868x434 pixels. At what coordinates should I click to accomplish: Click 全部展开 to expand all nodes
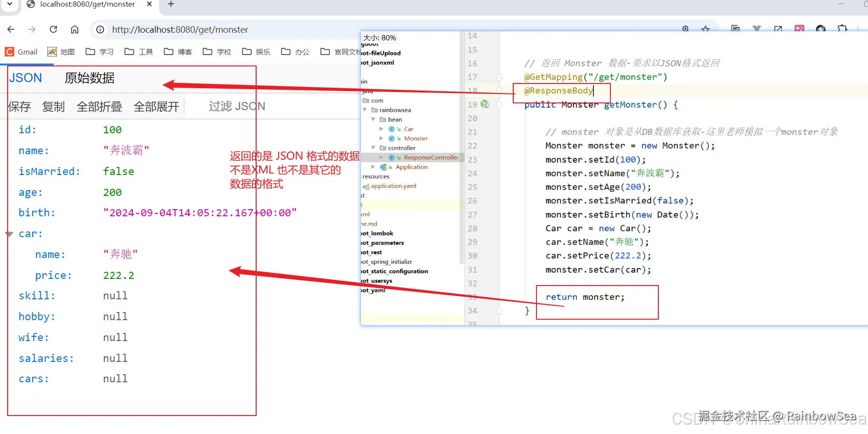click(x=157, y=107)
